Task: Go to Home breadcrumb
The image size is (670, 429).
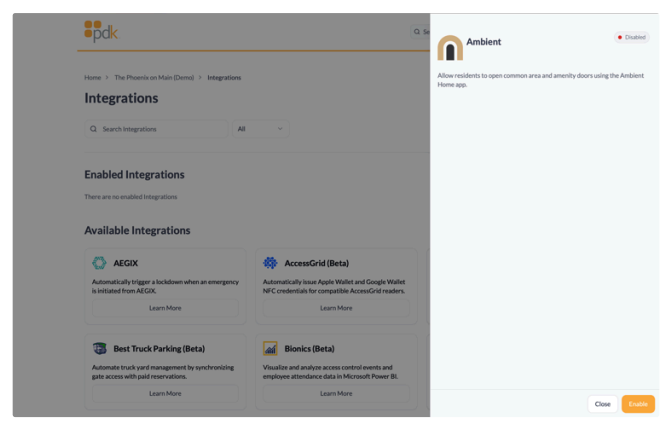Action: click(92, 77)
